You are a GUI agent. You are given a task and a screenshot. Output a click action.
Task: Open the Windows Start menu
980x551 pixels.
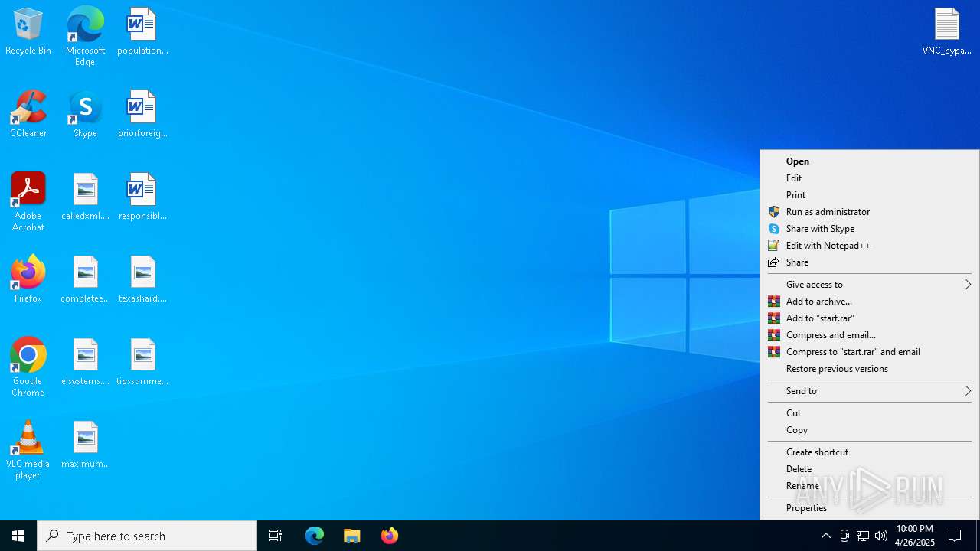click(18, 536)
